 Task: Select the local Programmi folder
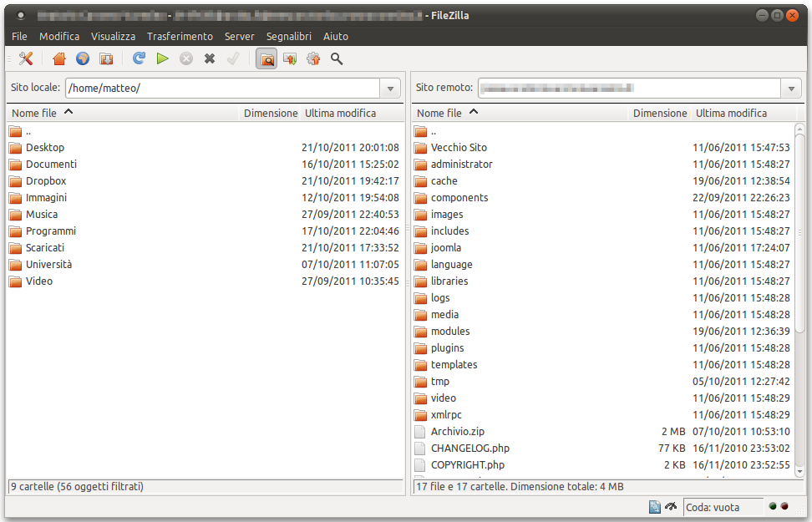(205, 231)
